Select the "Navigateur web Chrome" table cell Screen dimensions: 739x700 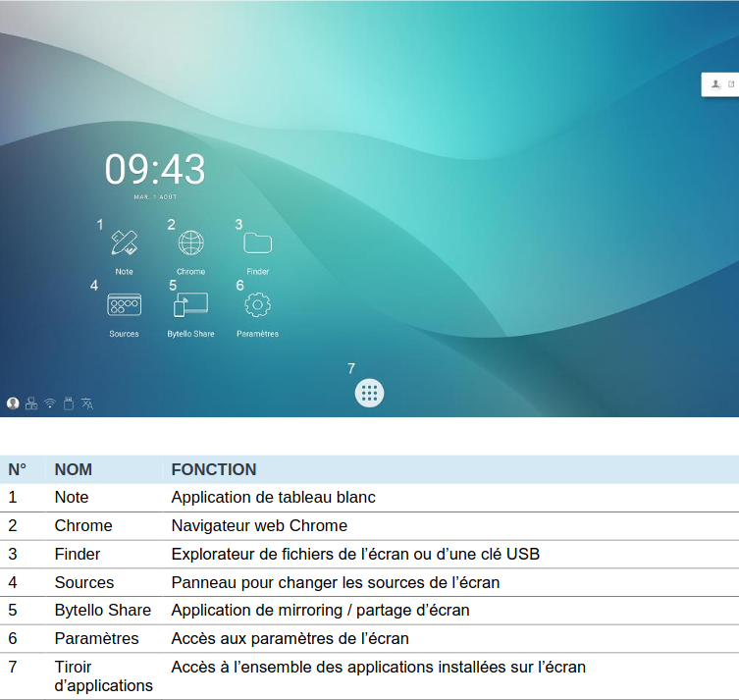coord(259,525)
